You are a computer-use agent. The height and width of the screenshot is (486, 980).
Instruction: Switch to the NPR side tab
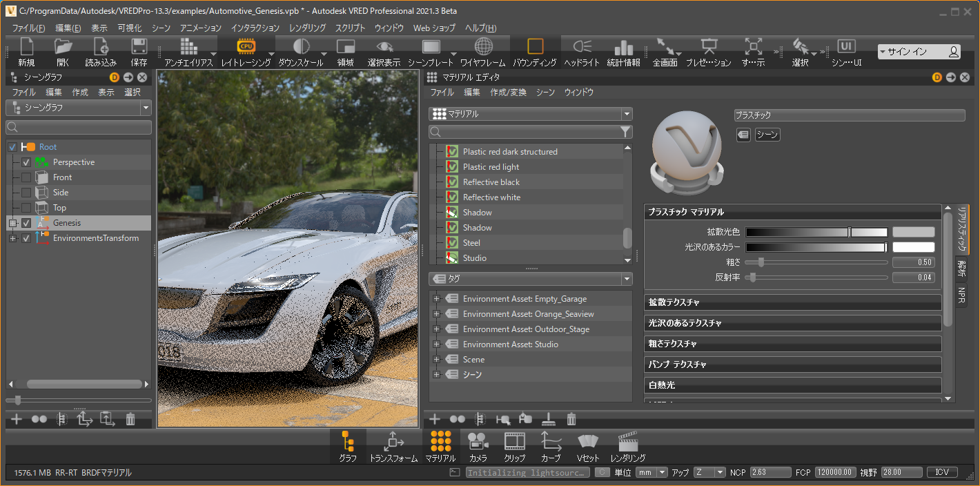click(x=961, y=295)
